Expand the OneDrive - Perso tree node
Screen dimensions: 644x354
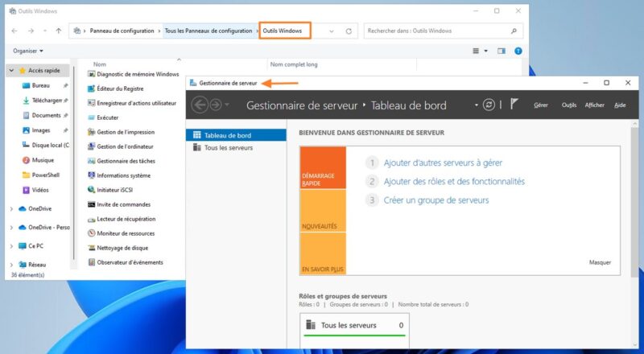point(11,228)
